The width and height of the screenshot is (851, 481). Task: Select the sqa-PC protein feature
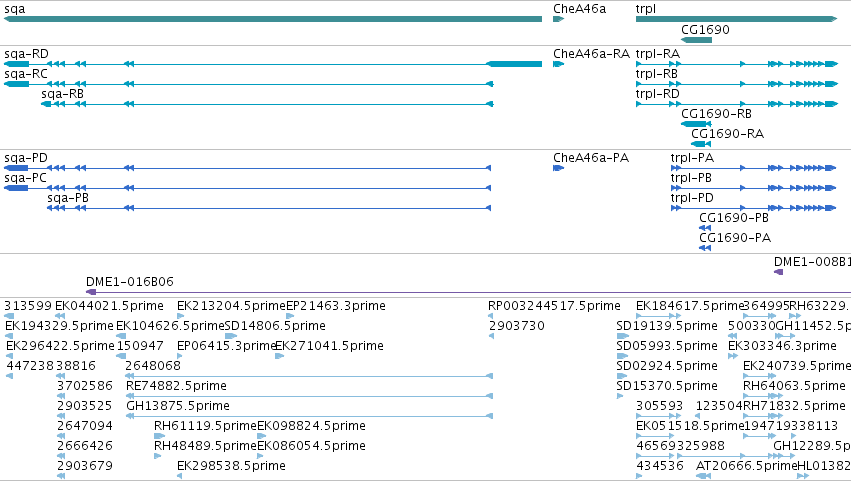[x=247, y=188]
